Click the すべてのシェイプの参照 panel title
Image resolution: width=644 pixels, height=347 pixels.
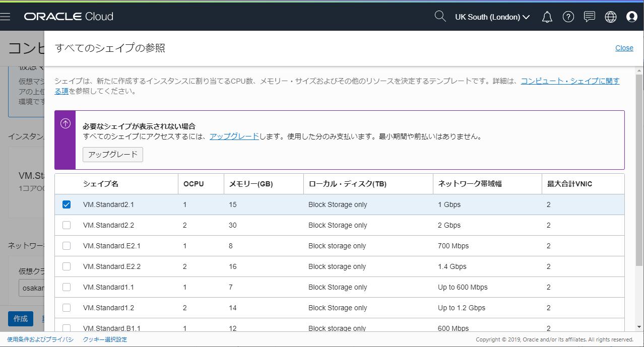(x=110, y=48)
